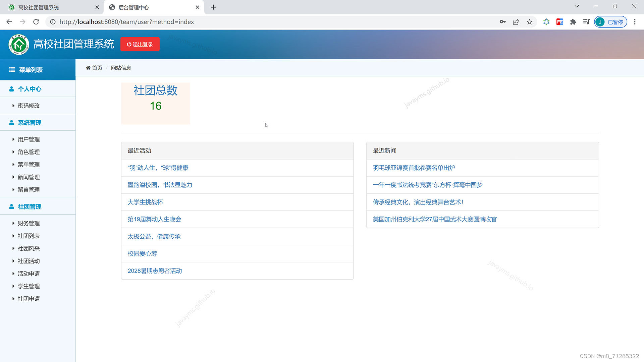
Task: Click the university logo in the header
Action: click(19, 44)
